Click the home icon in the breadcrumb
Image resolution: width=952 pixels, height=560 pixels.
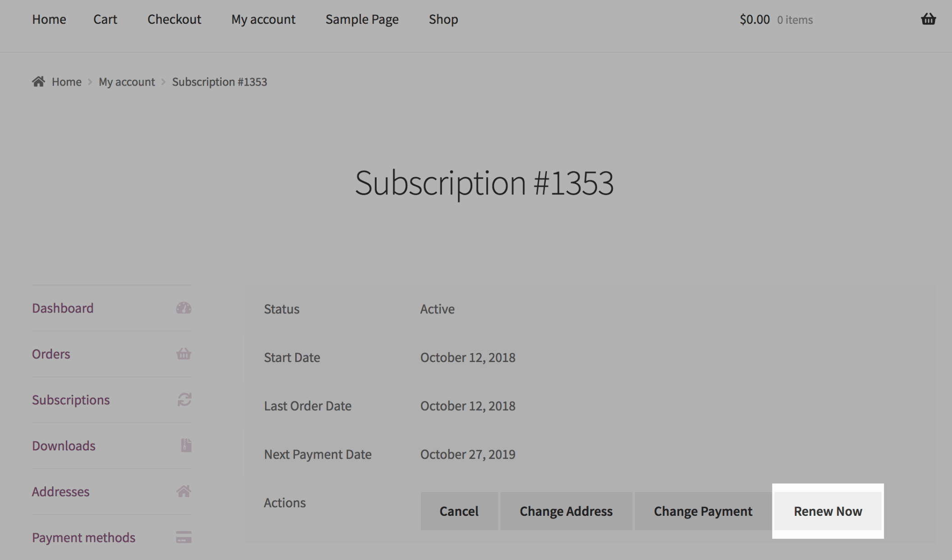[x=38, y=82]
